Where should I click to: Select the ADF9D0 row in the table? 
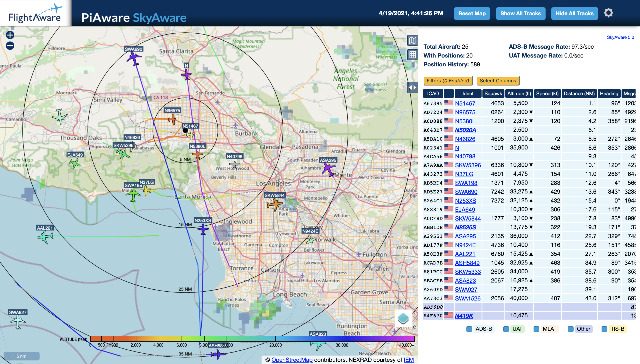click(x=529, y=307)
